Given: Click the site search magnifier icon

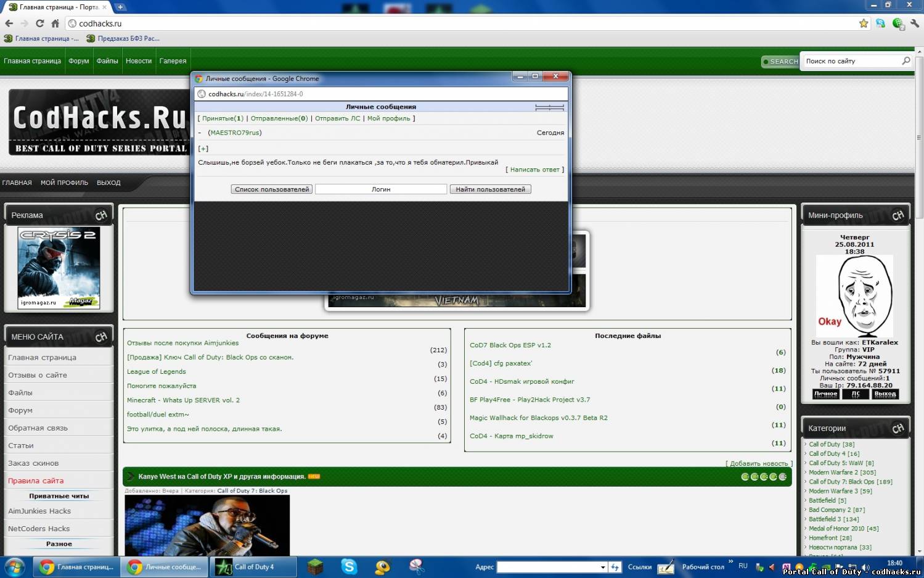Looking at the screenshot, I should pyautogui.click(x=906, y=61).
